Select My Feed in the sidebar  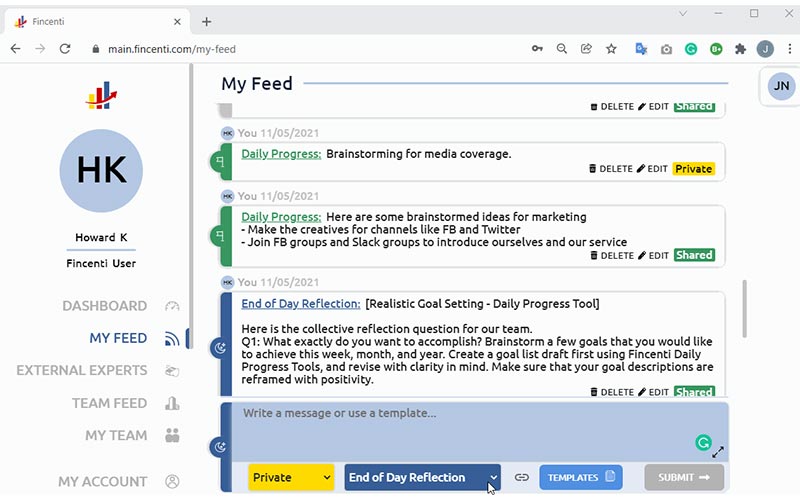[x=118, y=338]
